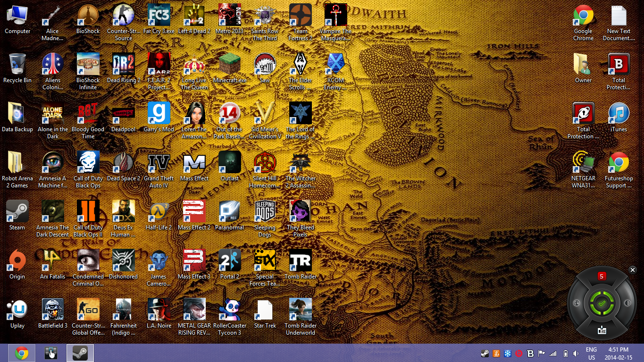Click the Left 4 Dead 2 shortcut
The width and height of the screenshot is (644, 362).
coord(194,19)
